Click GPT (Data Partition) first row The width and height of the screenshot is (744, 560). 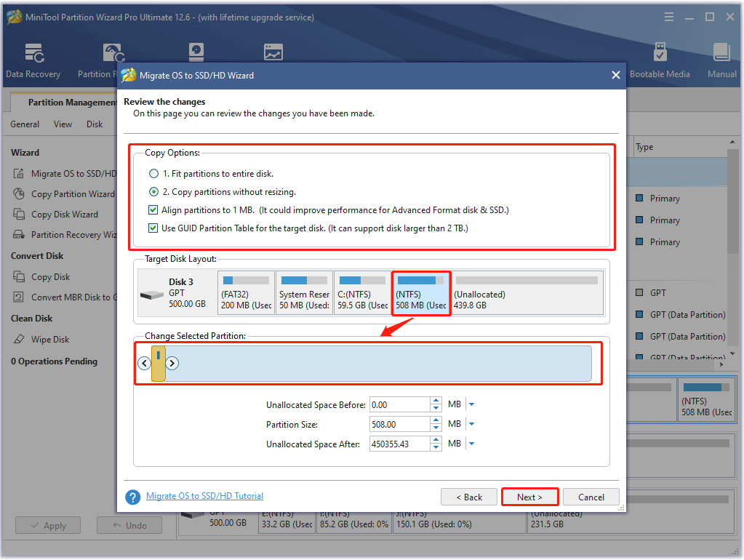click(x=687, y=315)
